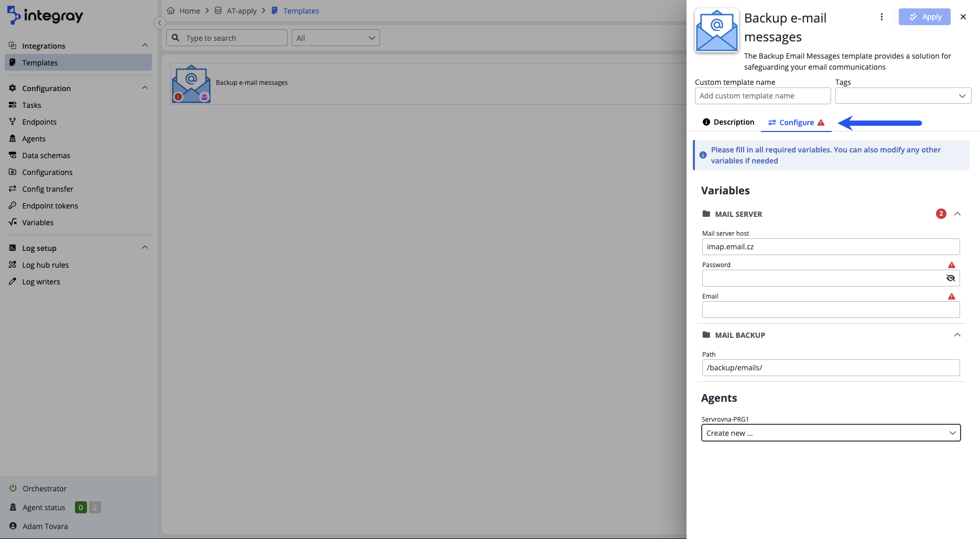Click the sidebar collapse arrow icon
The image size is (980, 539).
160,23
